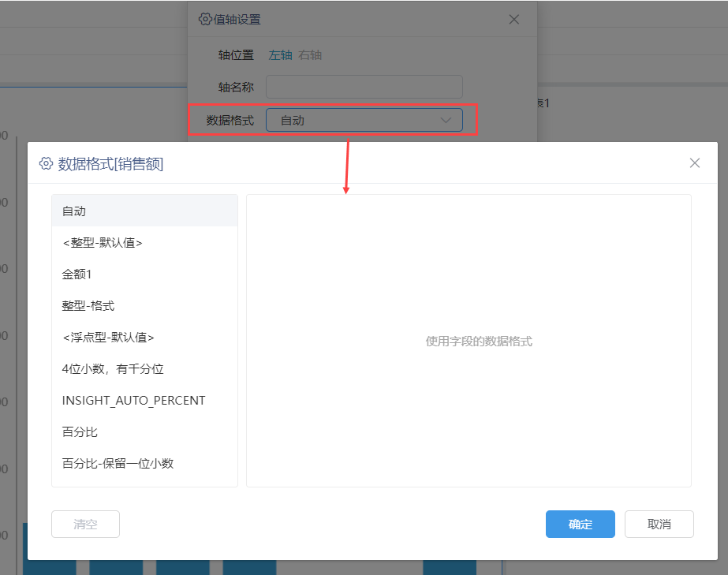Open the 数据格式 dropdown showing 自动
This screenshot has height=575, width=728.
pyautogui.click(x=364, y=121)
